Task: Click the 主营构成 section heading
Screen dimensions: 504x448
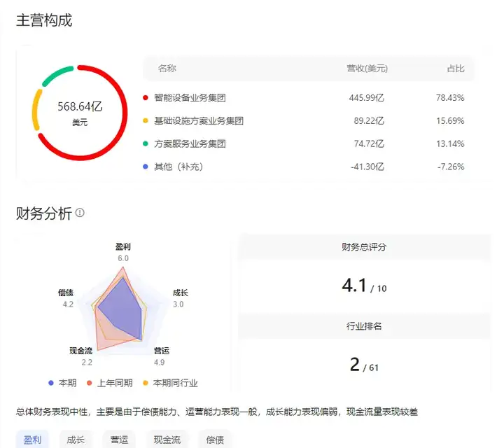Action: [44, 20]
